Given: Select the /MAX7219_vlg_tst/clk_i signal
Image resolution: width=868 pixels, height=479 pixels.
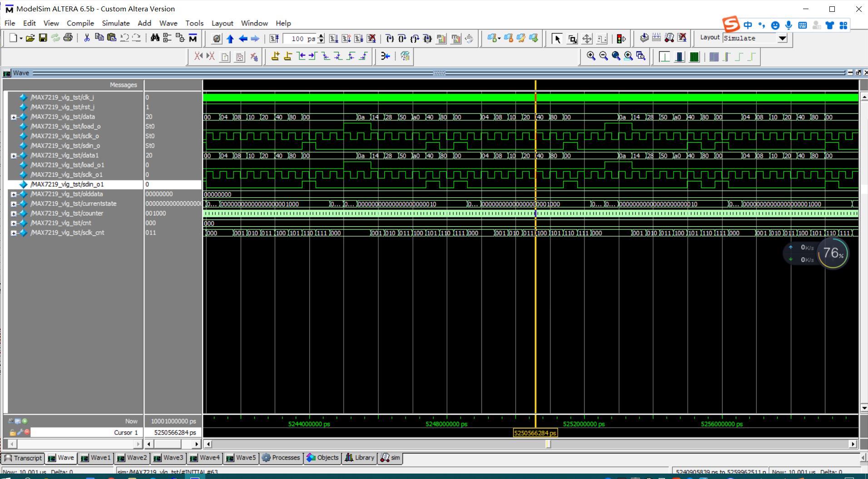Looking at the screenshot, I should [62, 97].
